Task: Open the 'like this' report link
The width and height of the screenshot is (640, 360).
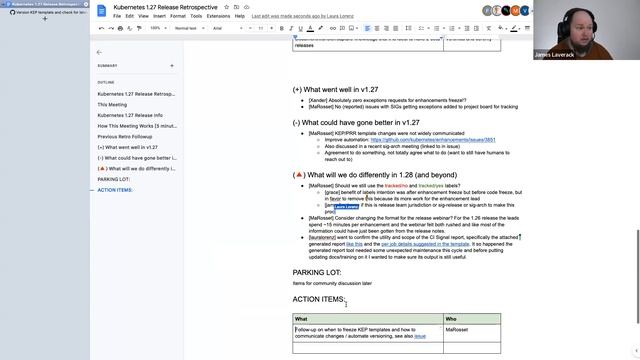Action: [354, 244]
